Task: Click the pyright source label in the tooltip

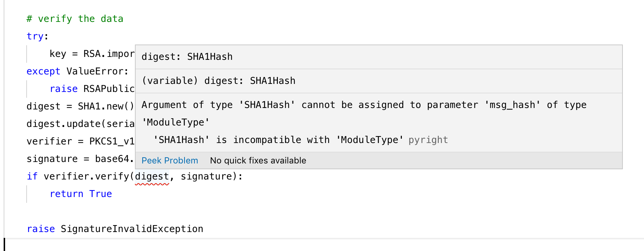Action: [428, 140]
